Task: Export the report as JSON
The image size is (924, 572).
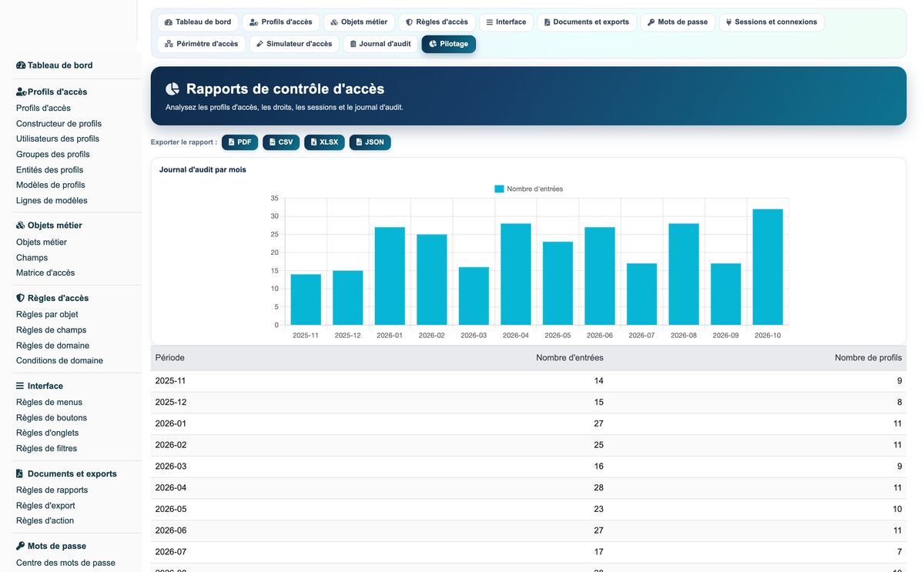Action: (370, 142)
